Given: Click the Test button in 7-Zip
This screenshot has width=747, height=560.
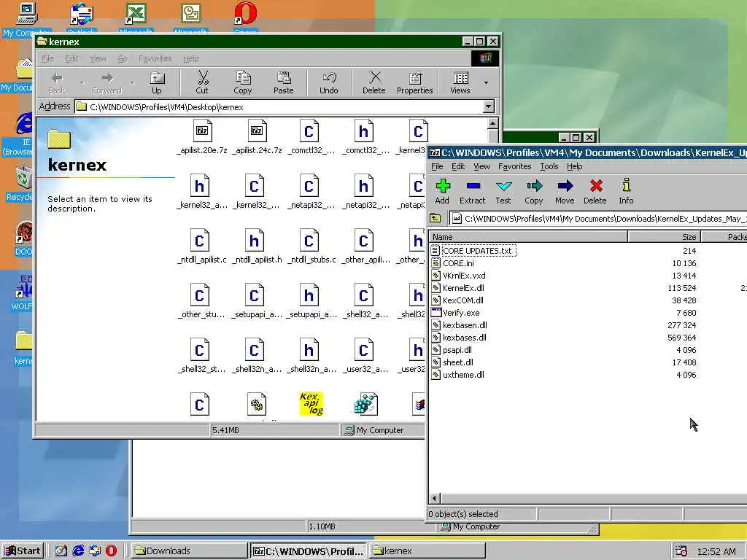Looking at the screenshot, I should click(x=503, y=192).
